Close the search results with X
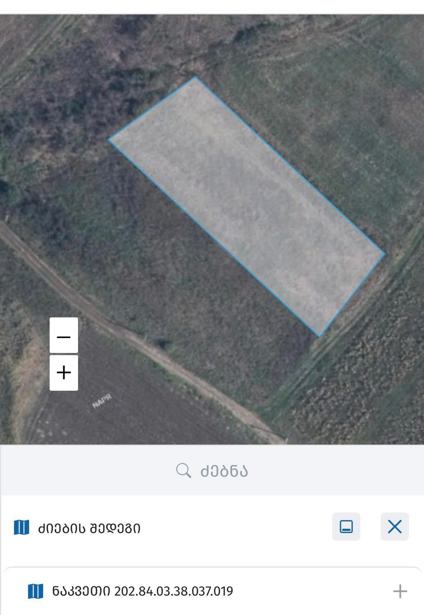This screenshot has width=424, height=615. [x=395, y=526]
